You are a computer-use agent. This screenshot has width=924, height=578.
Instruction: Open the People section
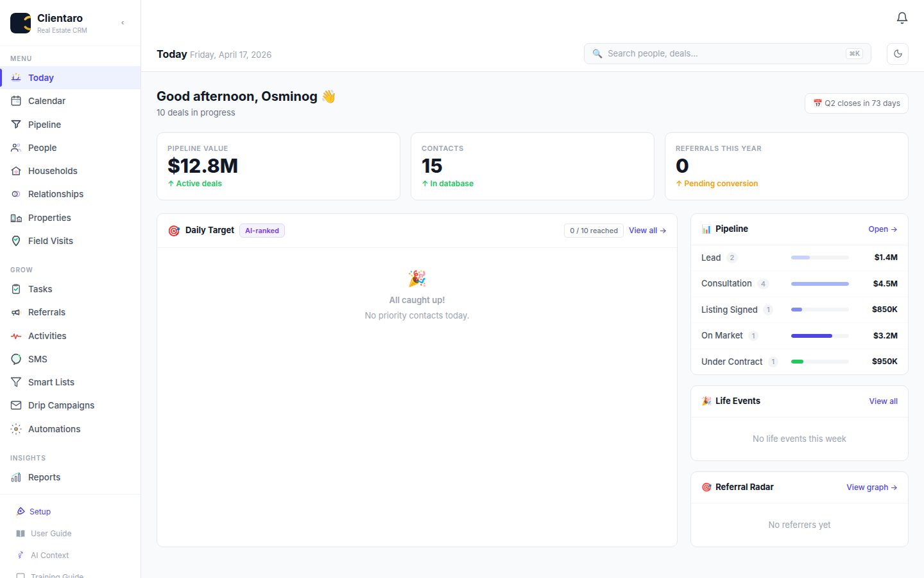pyautogui.click(x=16, y=148)
